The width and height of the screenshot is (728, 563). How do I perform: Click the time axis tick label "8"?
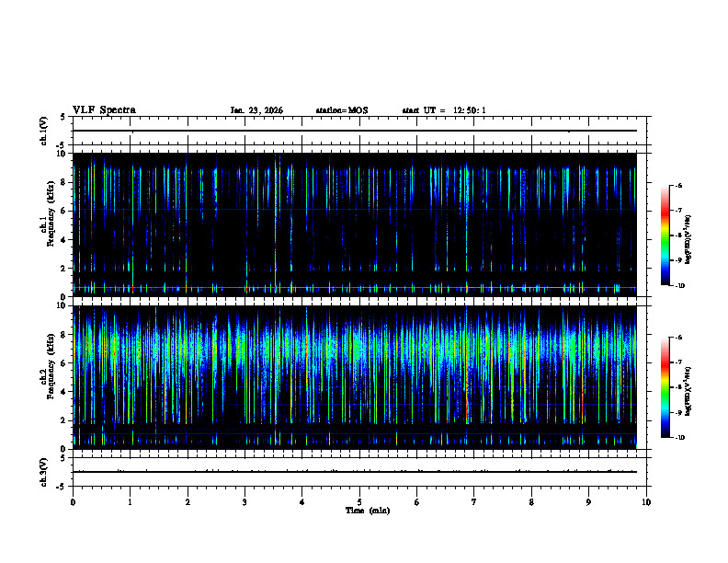pyautogui.click(x=531, y=502)
